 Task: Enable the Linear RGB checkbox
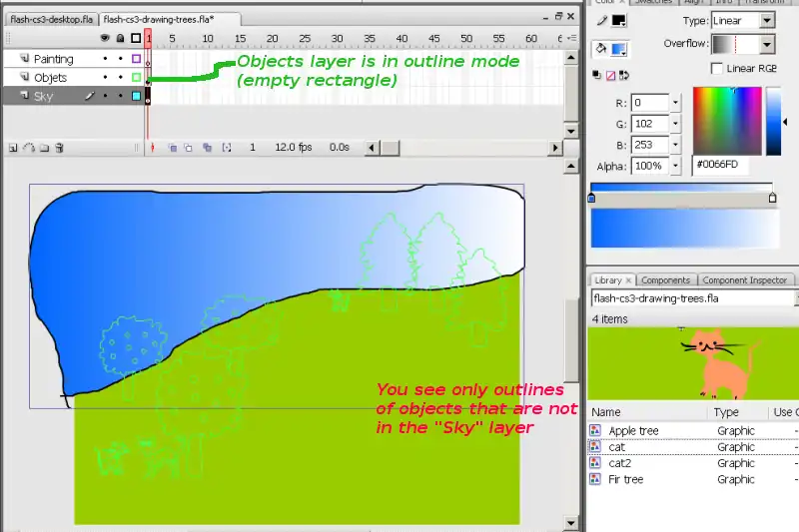(x=717, y=68)
